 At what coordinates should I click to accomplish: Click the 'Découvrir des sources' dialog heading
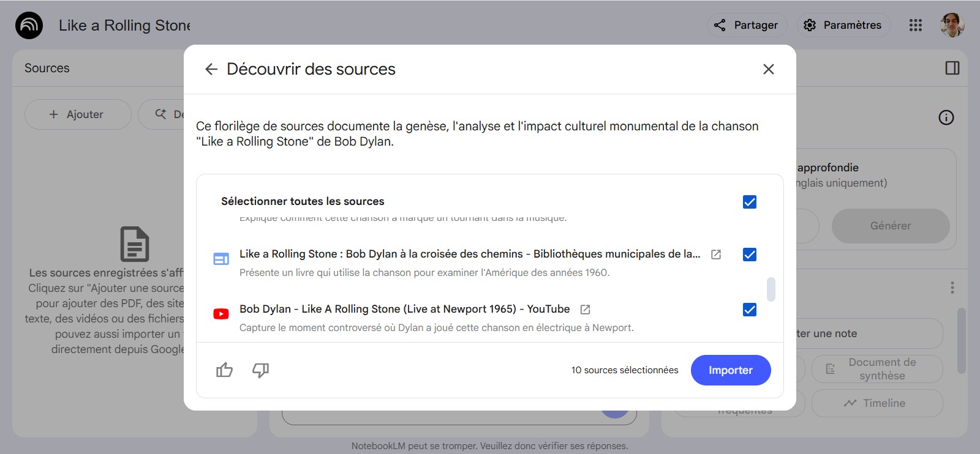click(311, 69)
